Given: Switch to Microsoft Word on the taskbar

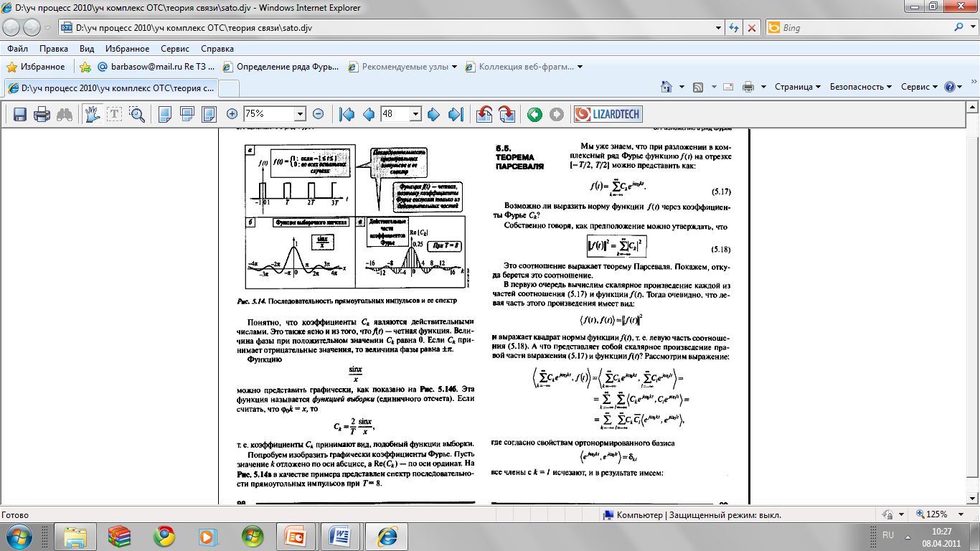Looking at the screenshot, I should click(x=341, y=535).
